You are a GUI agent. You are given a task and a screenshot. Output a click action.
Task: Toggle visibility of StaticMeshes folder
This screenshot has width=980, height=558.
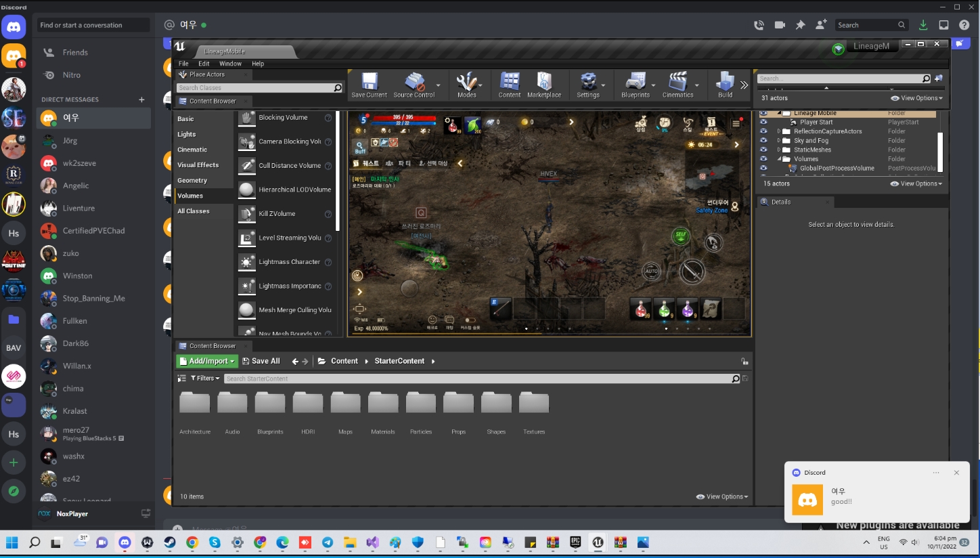763,150
